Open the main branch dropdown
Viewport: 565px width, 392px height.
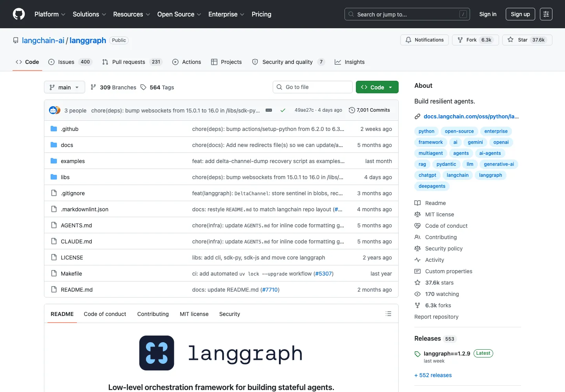coord(64,87)
